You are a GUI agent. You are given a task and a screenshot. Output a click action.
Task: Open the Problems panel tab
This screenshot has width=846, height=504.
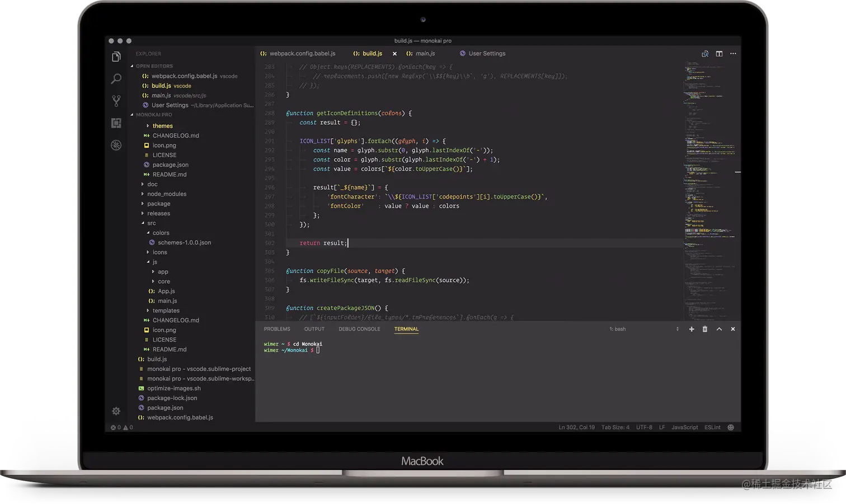pyautogui.click(x=277, y=329)
